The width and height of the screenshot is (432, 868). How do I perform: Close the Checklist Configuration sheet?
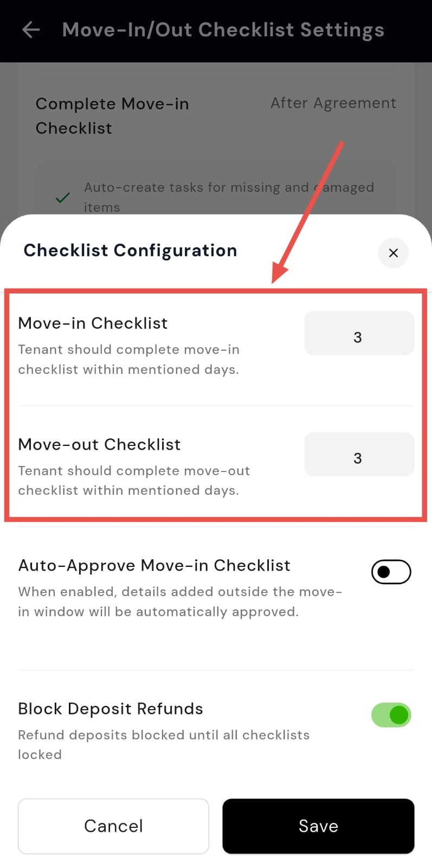pos(393,253)
